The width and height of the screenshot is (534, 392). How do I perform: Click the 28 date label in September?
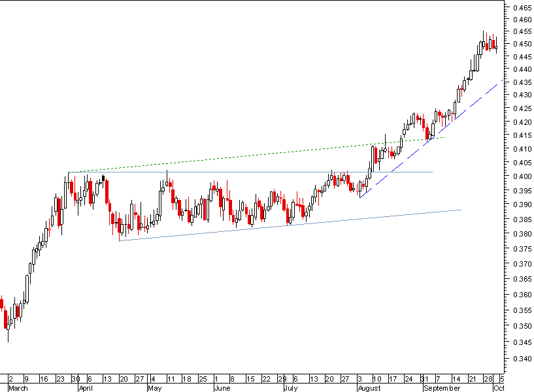click(x=488, y=379)
